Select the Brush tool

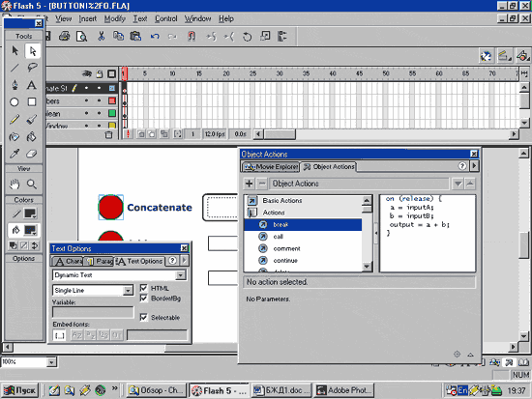click(32, 120)
